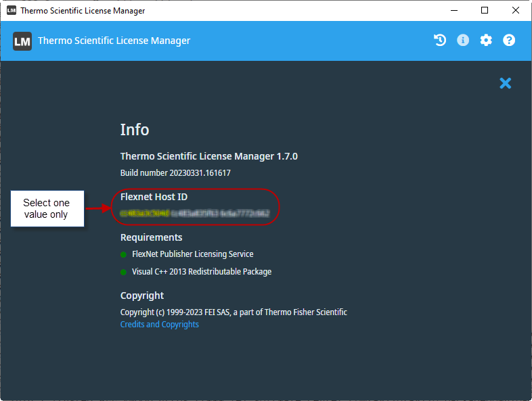Maximize the License Manager window

tap(485, 10)
